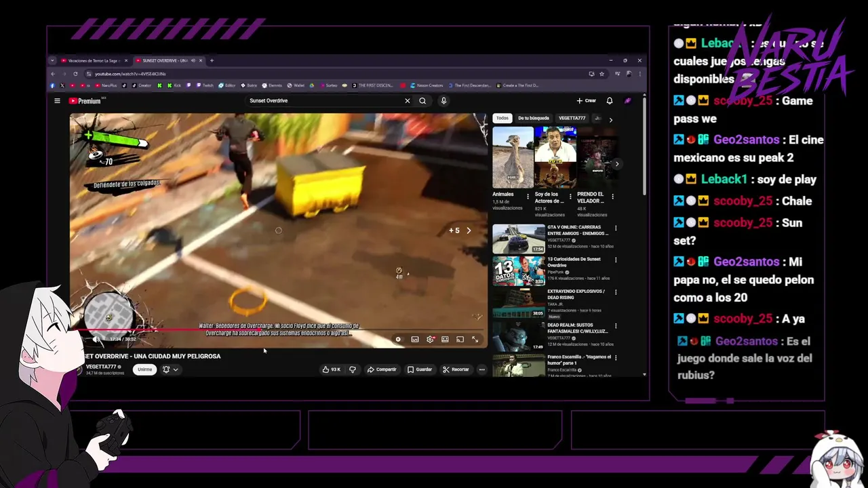
Task: Open more actions menu beside Recortar
Action: [x=481, y=369]
